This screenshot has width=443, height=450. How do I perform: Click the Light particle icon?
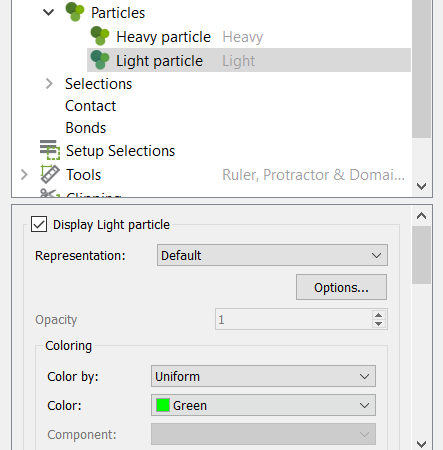click(x=100, y=60)
